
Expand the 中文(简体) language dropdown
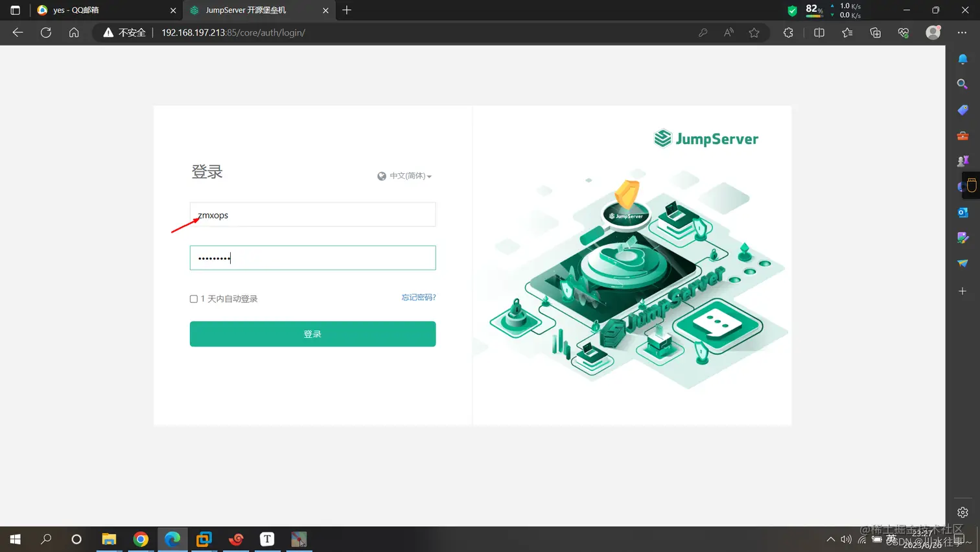pos(404,176)
